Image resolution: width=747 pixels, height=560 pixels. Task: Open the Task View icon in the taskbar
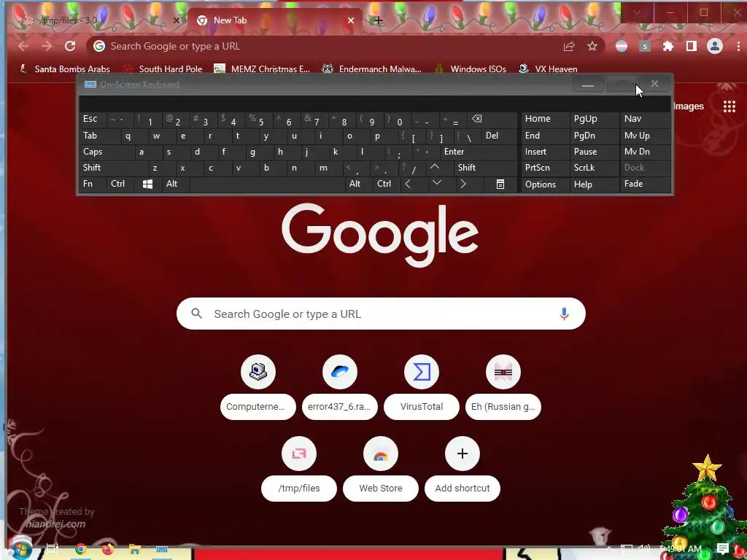pyautogui.click(x=53, y=550)
